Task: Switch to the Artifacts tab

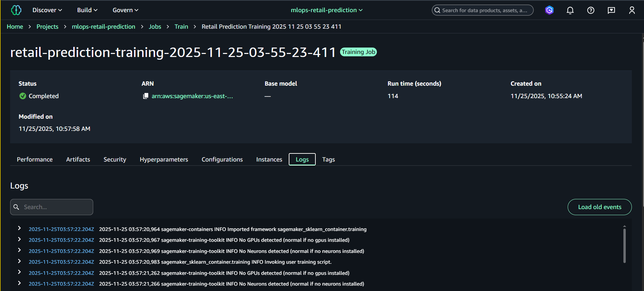Action: point(78,159)
